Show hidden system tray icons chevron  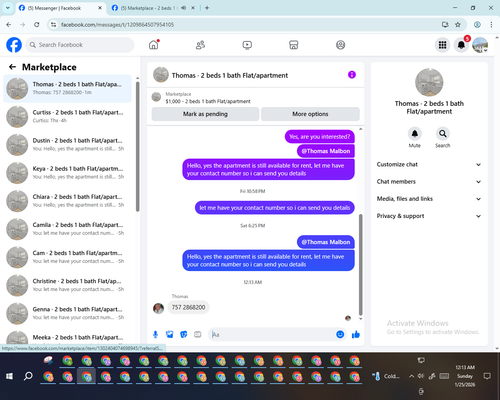click(412, 376)
